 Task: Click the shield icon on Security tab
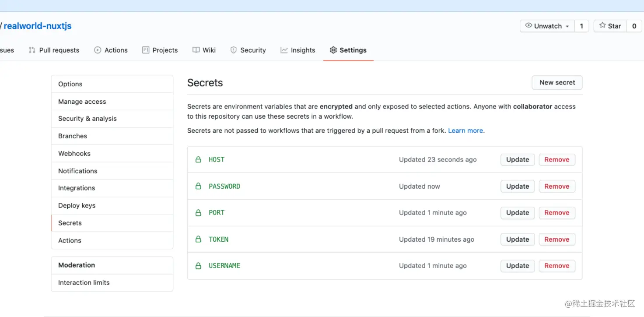click(x=234, y=50)
